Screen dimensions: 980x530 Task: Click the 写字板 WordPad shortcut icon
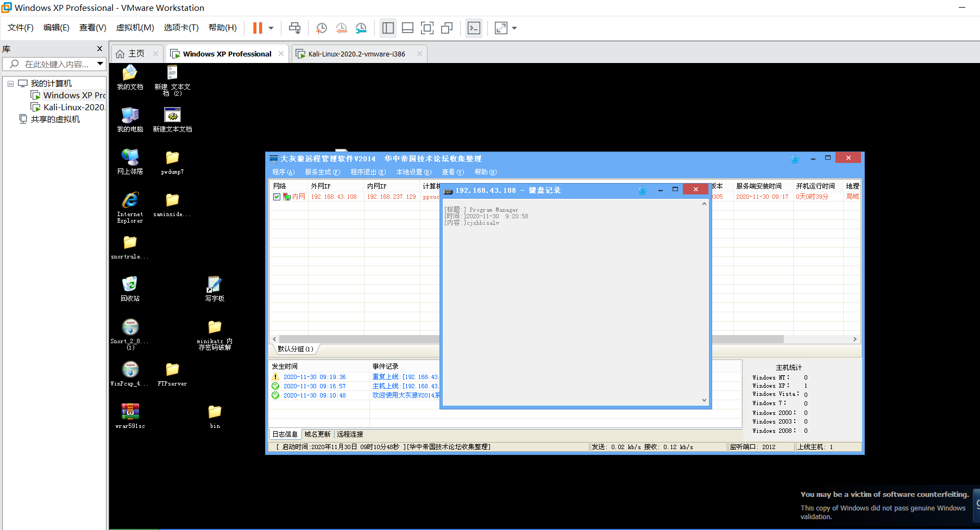(x=215, y=289)
